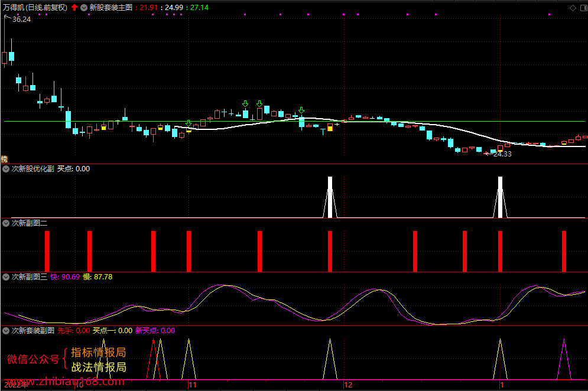Click the 榜 badge on the main chart

pyautogui.click(x=4, y=159)
